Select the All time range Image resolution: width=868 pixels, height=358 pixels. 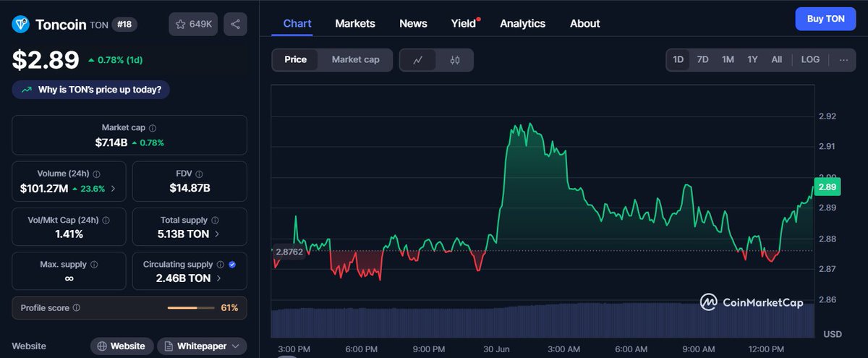(x=776, y=59)
